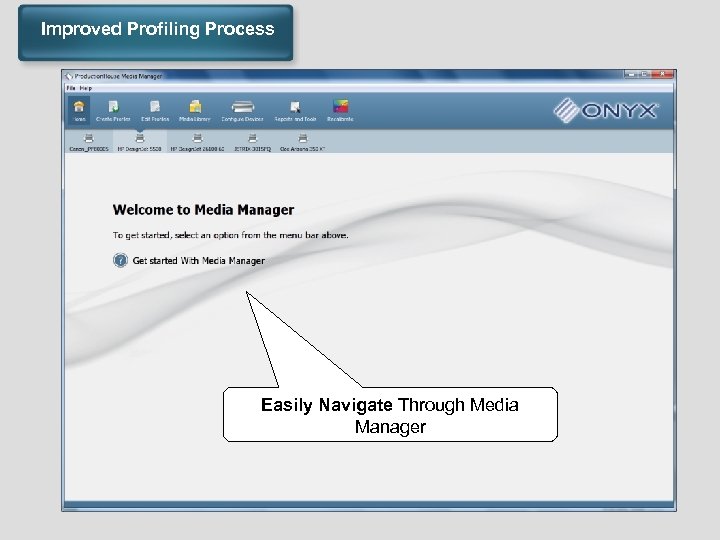This screenshot has width=720, height=540.
Task: Open the Media Library
Action: [195, 111]
